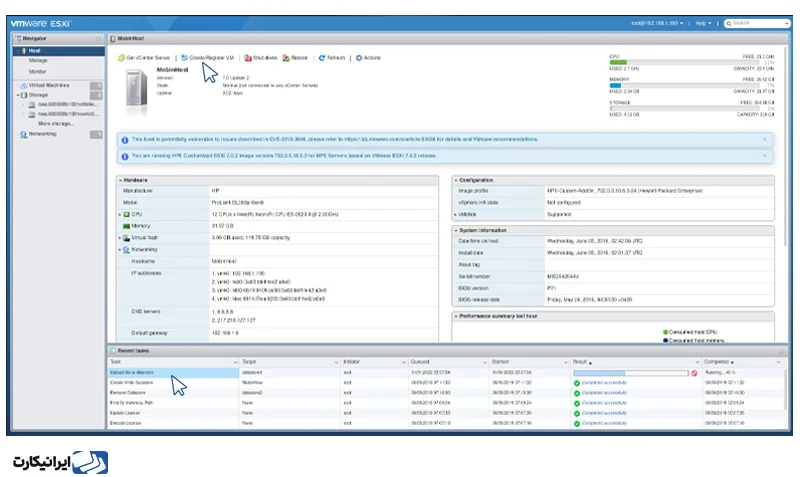Click the Storage usage bar
This screenshot has width=800, height=477.
684,109
